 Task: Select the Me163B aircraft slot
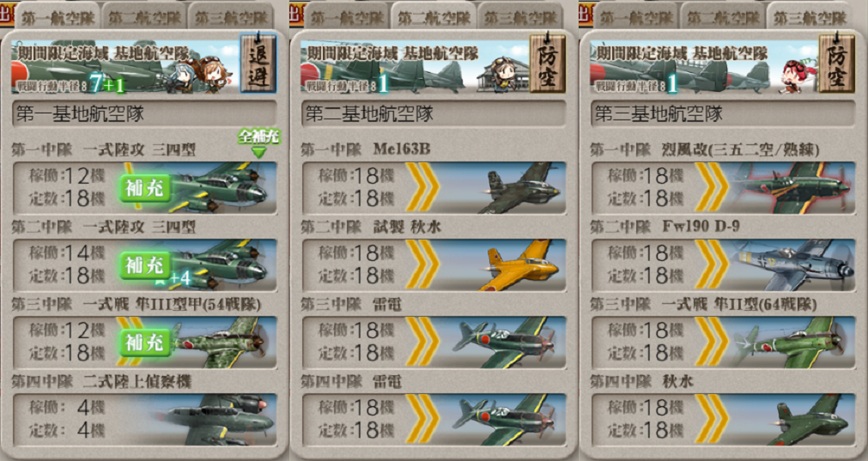(x=434, y=188)
